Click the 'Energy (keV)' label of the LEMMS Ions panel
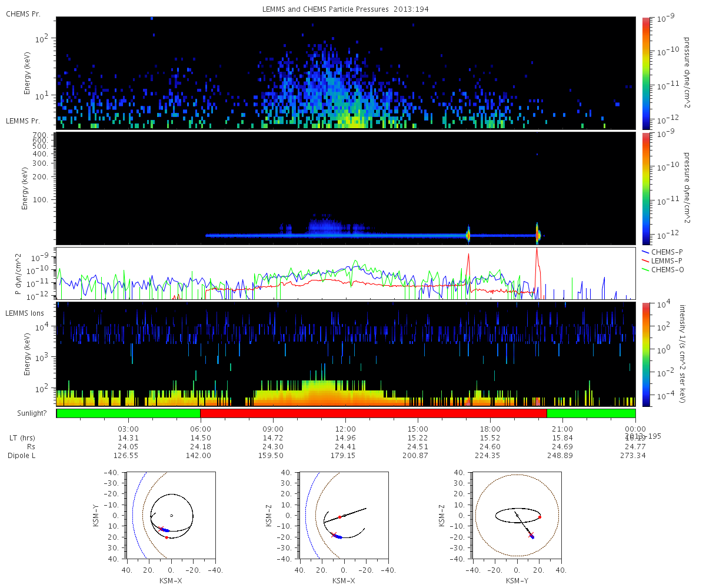 point(27,355)
